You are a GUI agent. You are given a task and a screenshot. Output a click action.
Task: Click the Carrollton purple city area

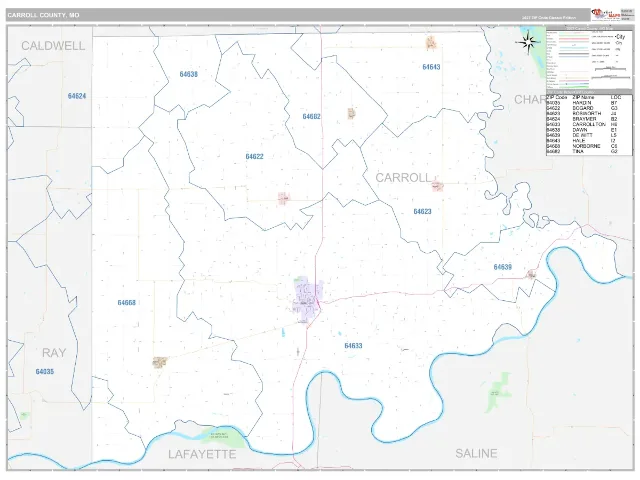coord(307,300)
